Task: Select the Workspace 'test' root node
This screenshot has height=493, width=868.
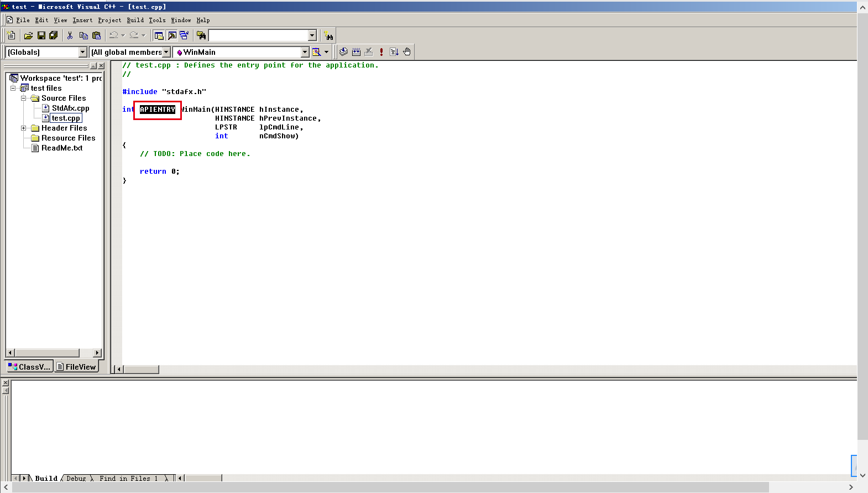Action: click(61, 78)
